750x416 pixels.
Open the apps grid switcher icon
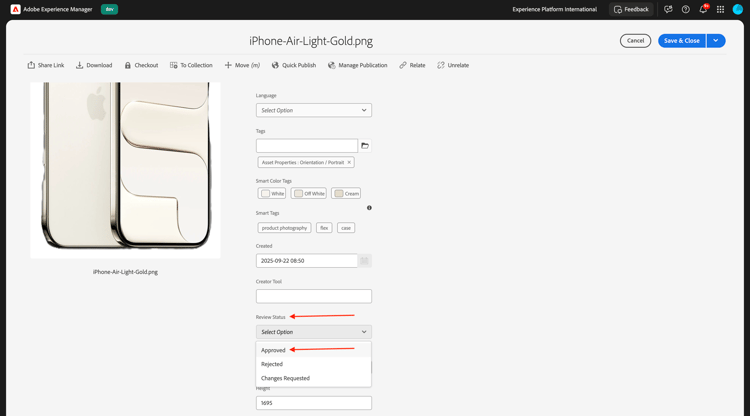tap(720, 9)
